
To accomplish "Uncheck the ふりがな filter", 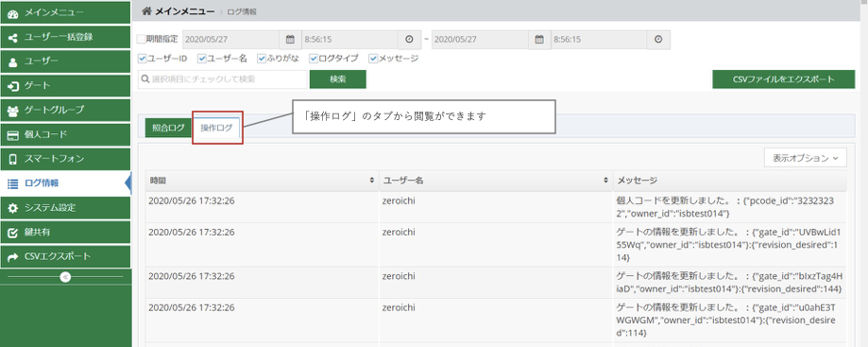I will pos(262,58).
